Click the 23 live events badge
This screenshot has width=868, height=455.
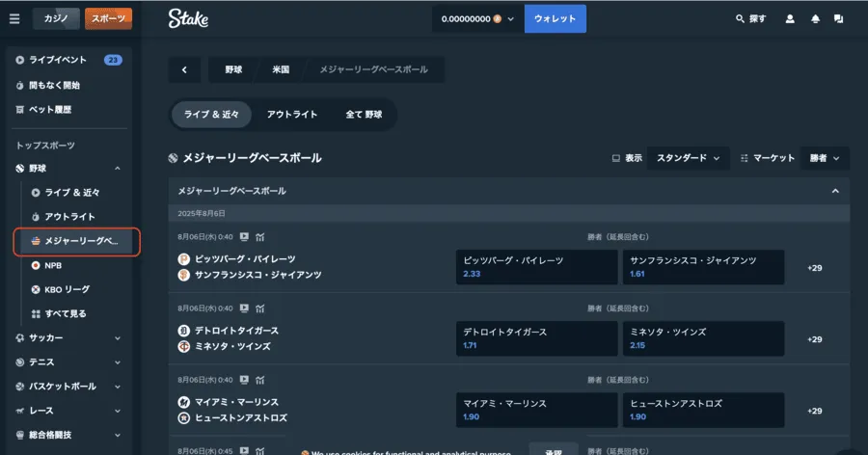coord(113,60)
